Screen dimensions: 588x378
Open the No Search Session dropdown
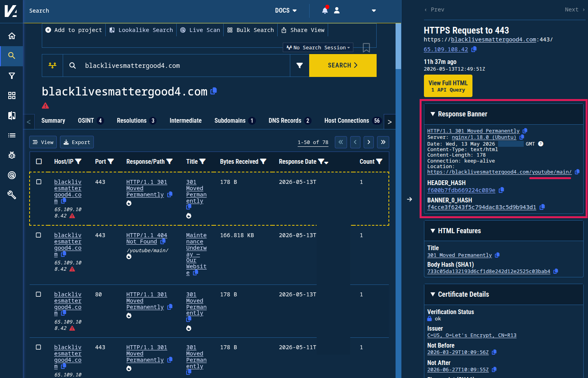tap(318, 47)
